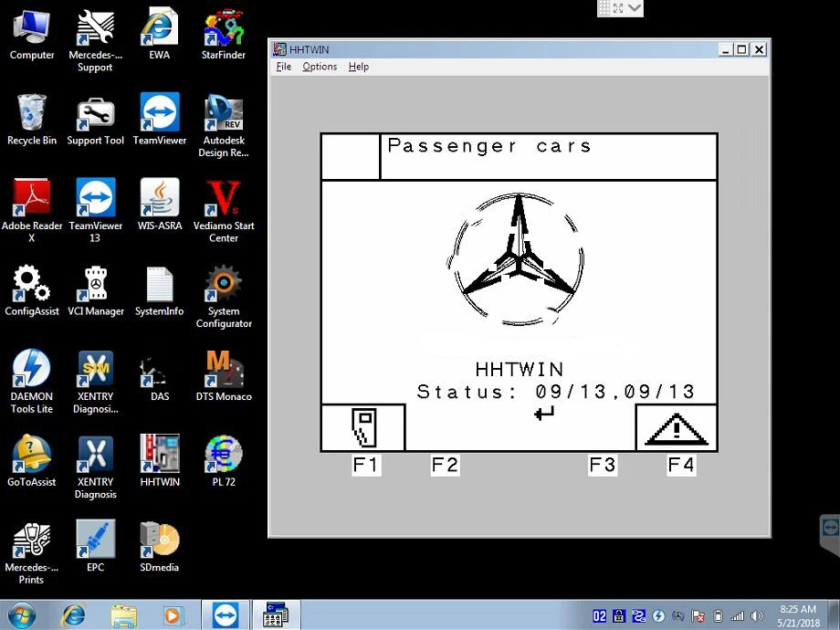Open the Recycle Bin
840x630 pixels.
(32, 120)
